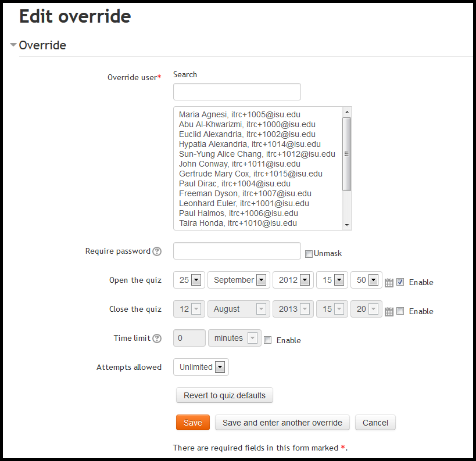Open the hour dropdown for Open the quiz
This screenshot has height=461, width=476.
tap(332, 280)
